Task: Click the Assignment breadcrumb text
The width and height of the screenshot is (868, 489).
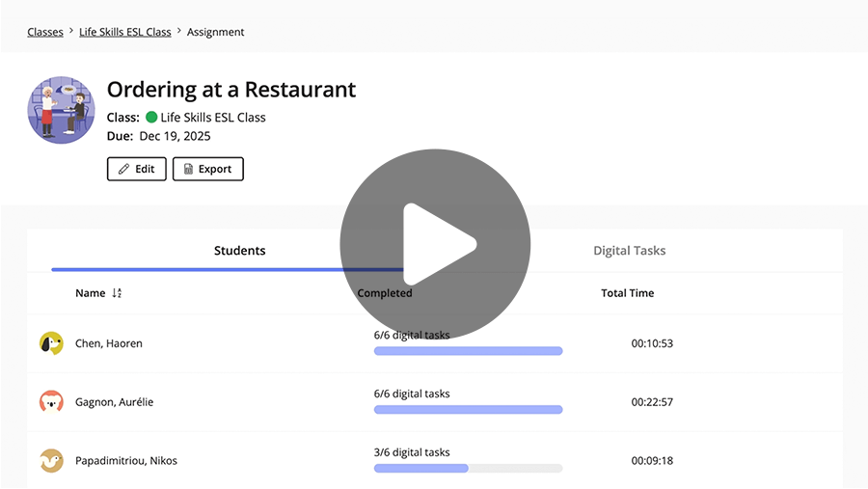Action: coord(215,32)
